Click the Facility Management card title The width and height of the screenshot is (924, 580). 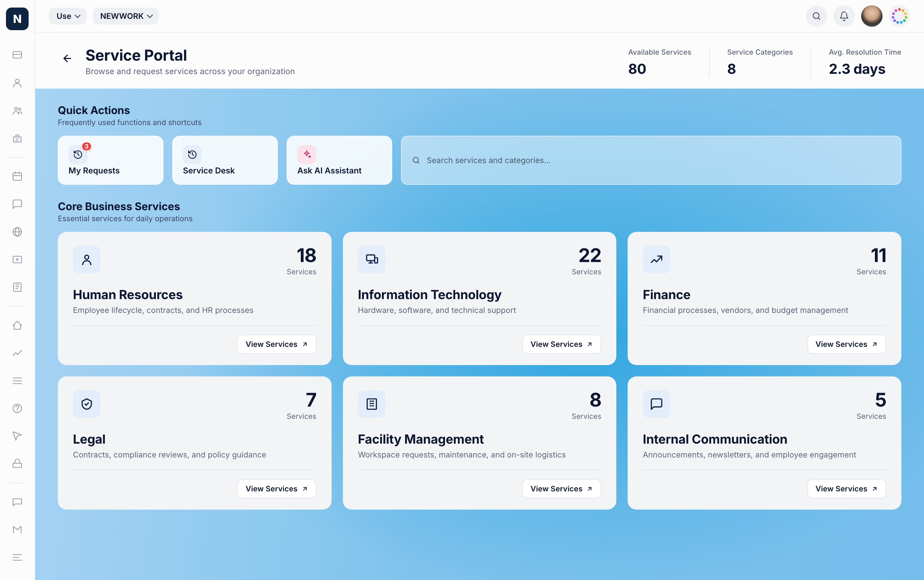tap(421, 439)
